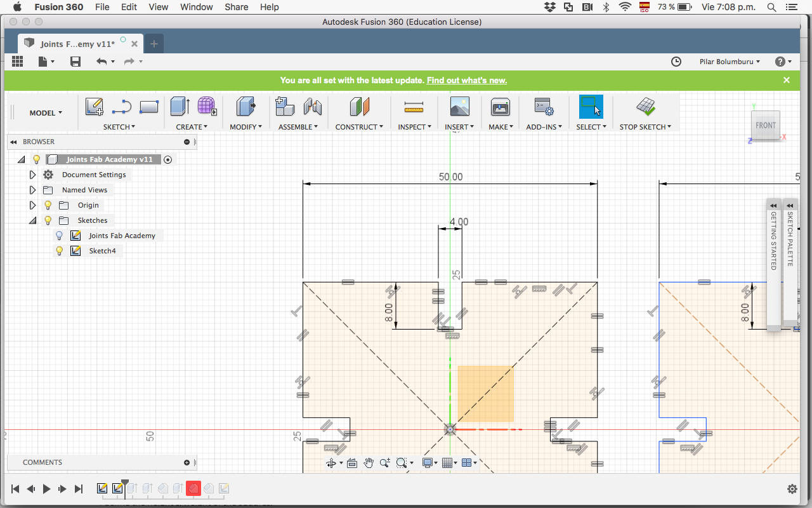Viewport: 812px width, 508px height.
Task: Click the Extrude tool icon
Action: tap(180, 106)
